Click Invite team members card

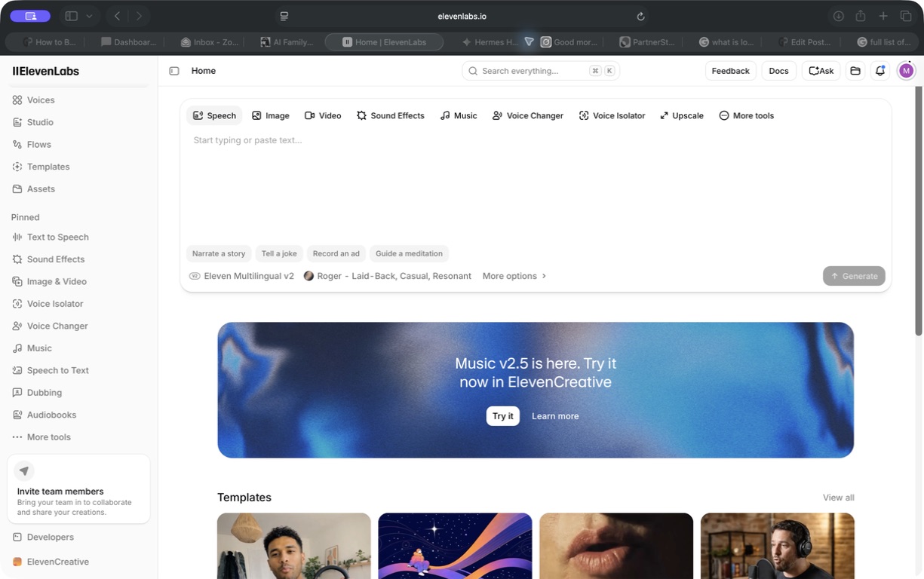coord(78,489)
